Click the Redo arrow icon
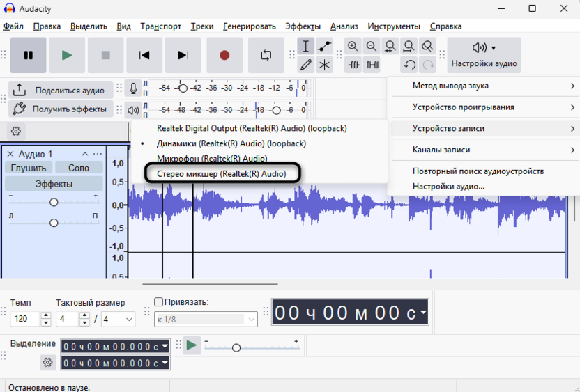The height and width of the screenshot is (392, 580). 428,65
